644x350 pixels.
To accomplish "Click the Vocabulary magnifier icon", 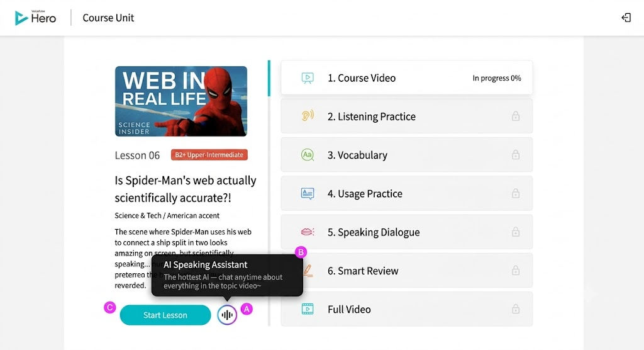I will (307, 155).
